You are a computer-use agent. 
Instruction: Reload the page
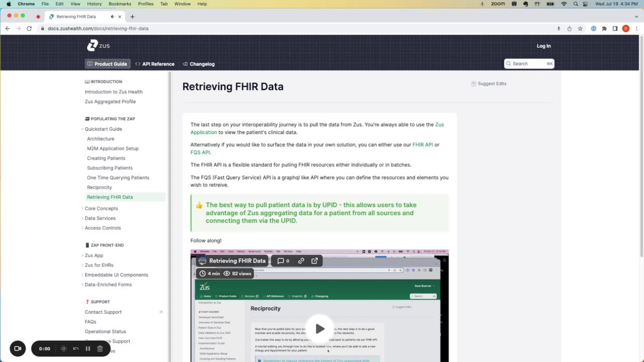point(29,29)
